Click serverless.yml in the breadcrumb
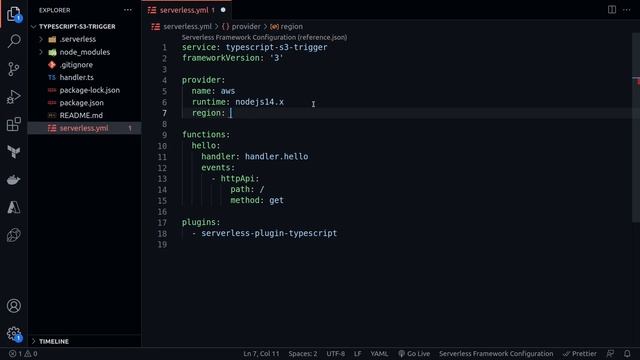 187,27
